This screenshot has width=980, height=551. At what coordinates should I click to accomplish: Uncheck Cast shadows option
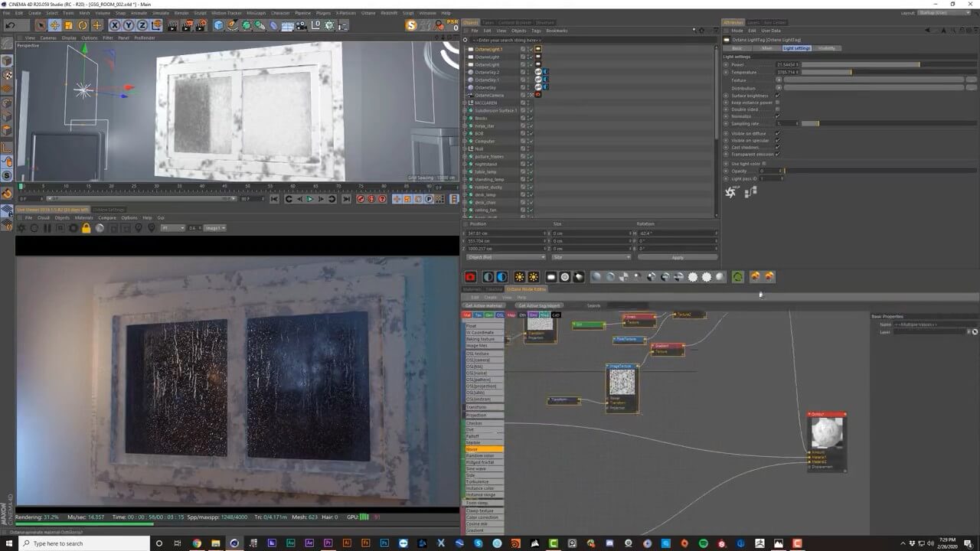coord(778,147)
